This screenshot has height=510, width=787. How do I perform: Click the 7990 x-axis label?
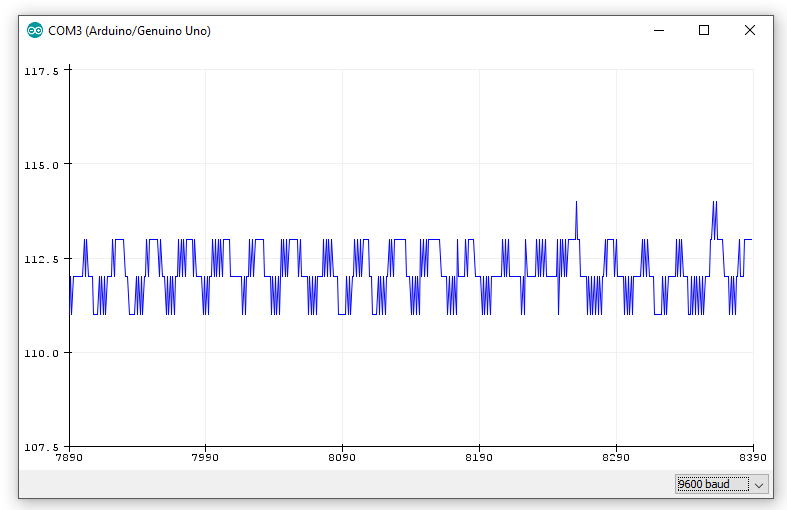pyautogui.click(x=205, y=457)
